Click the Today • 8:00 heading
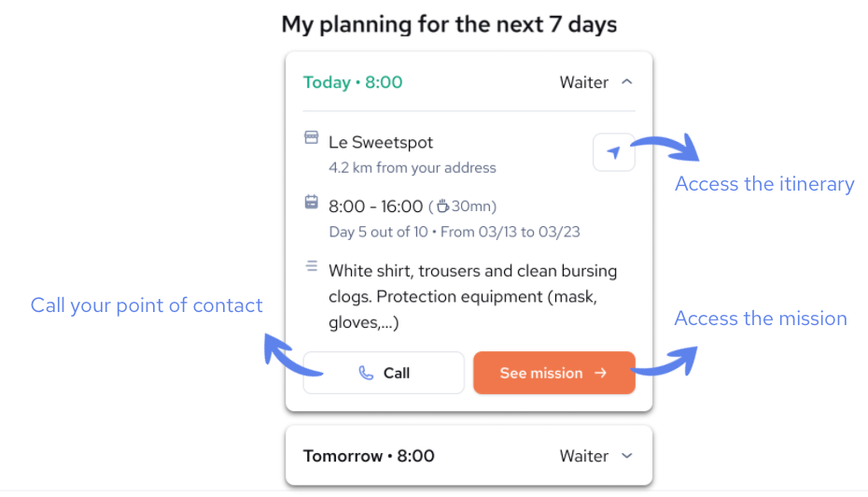The image size is (868, 497). 353,82
